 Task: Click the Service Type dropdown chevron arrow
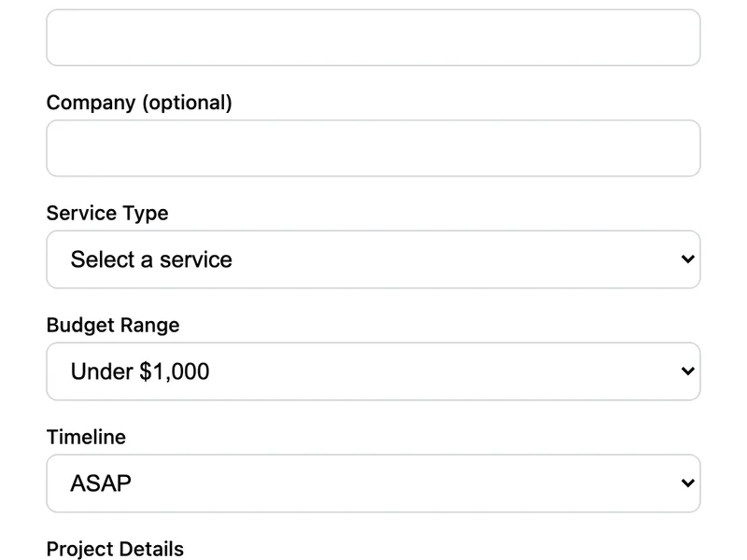point(688,259)
